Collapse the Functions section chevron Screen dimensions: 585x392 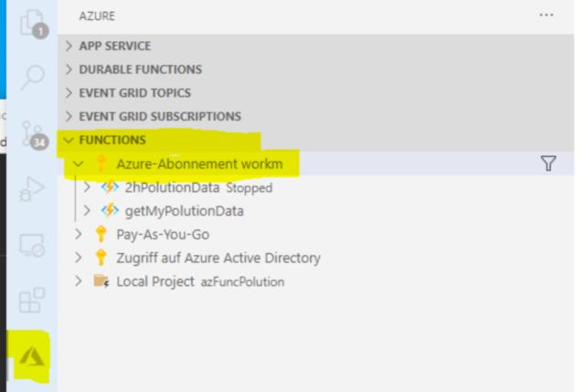click(x=69, y=140)
